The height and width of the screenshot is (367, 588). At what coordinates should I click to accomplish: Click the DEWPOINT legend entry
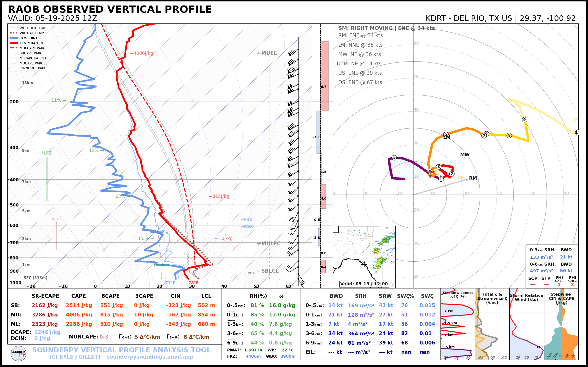(x=29, y=38)
